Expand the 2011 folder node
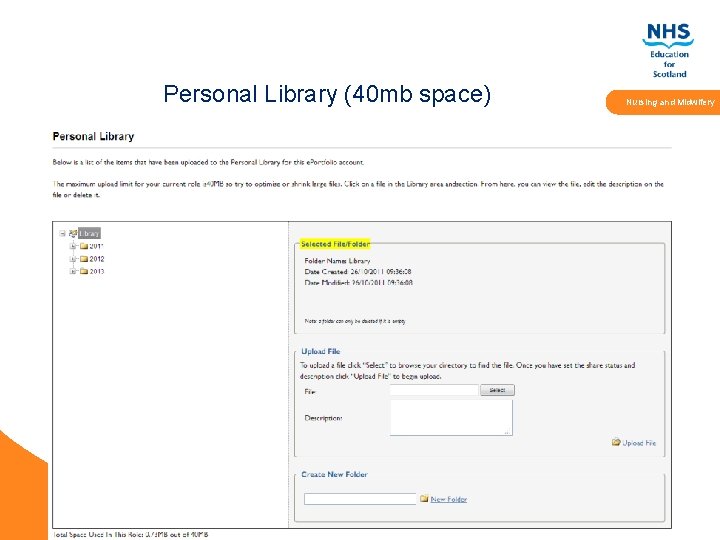 pyautogui.click(x=73, y=246)
